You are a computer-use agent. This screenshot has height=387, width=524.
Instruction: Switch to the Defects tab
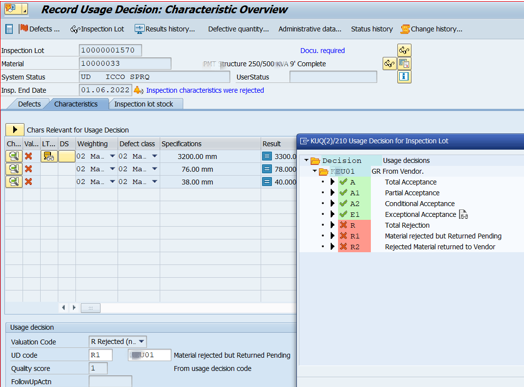click(x=29, y=104)
